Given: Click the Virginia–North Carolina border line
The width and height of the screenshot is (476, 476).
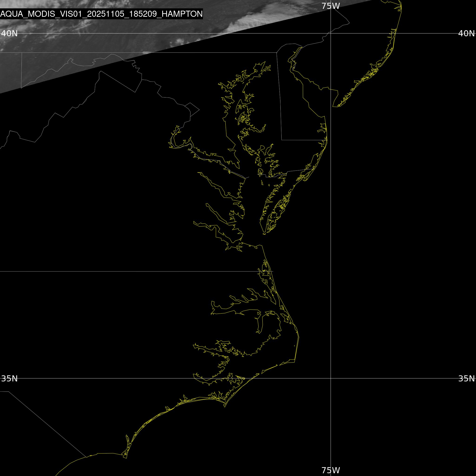Looking at the screenshot, I should [123, 271].
